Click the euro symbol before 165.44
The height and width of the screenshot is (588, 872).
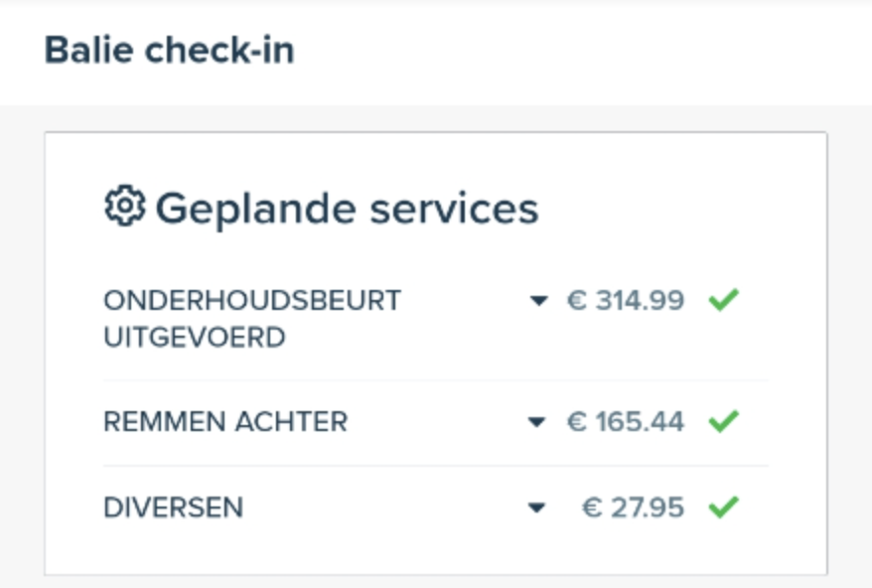(577, 421)
